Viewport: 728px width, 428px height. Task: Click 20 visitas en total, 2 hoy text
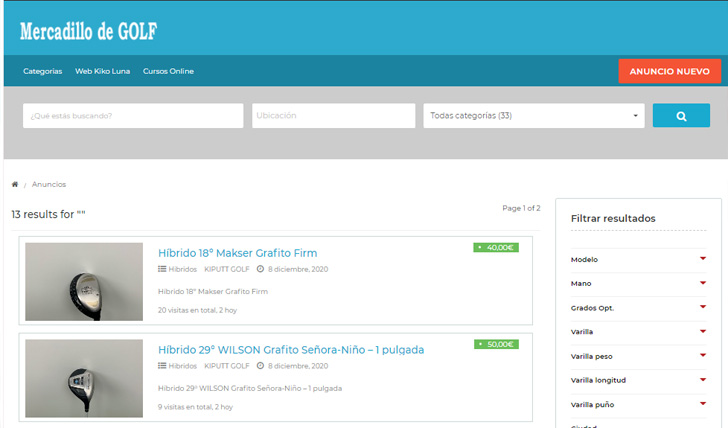(197, 310)
